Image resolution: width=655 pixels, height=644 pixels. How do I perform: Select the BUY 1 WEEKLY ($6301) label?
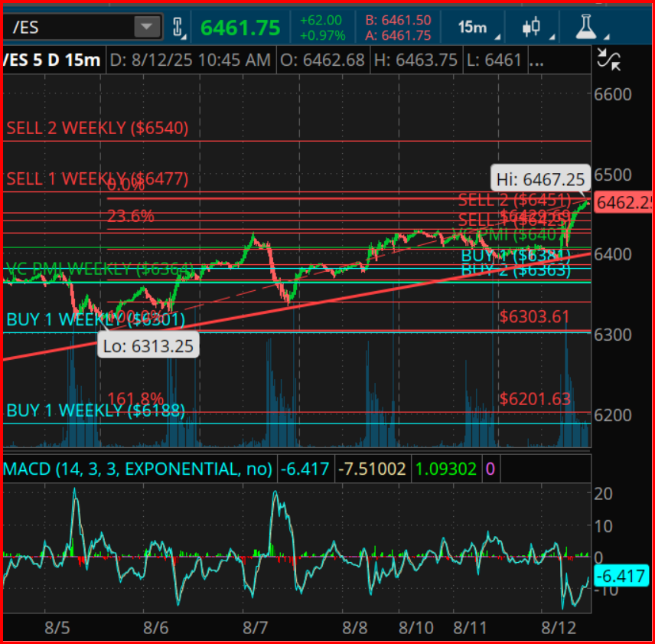coord(96,319)
